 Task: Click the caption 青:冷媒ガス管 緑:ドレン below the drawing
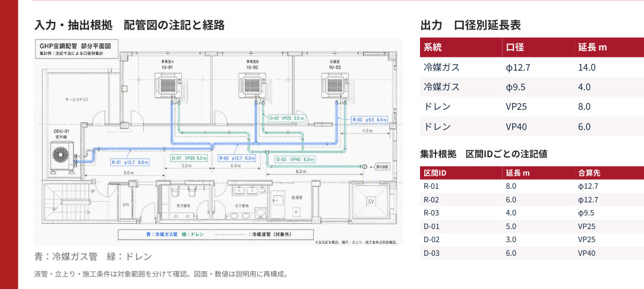click(93, 256)
